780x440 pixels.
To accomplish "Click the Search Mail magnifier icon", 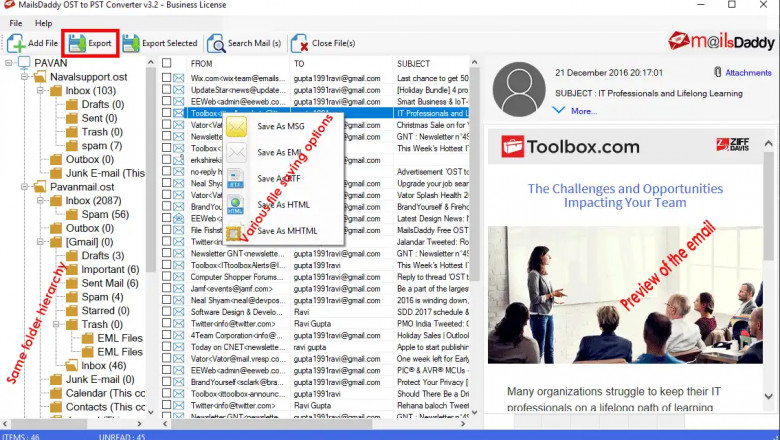I will coord(216,44).
